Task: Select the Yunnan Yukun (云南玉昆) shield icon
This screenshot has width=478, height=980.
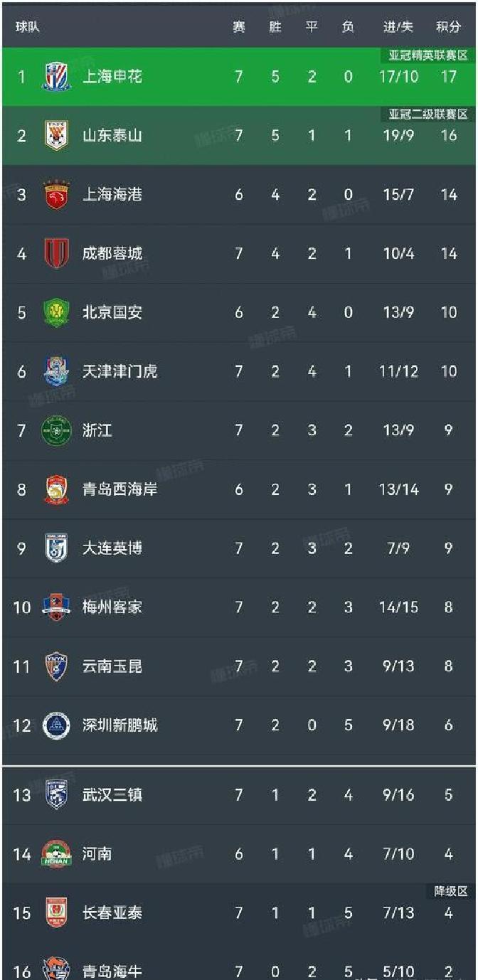Action: 57,666
